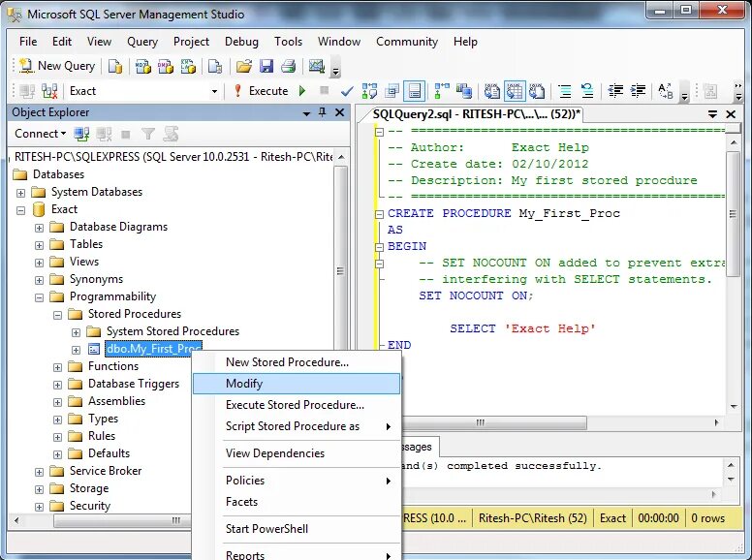Comment out the selected lines
752x560 pixels.
pyautogui.click(x=565, y=91)
